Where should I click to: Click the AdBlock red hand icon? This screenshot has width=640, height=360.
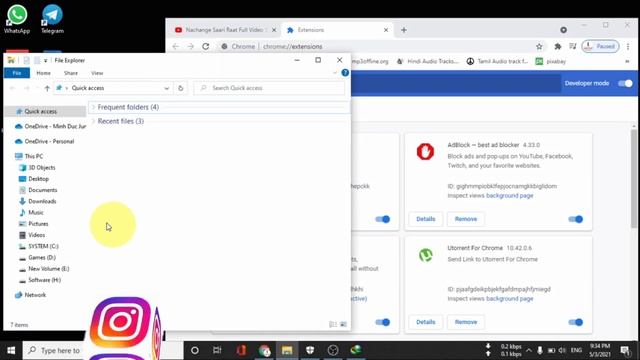click(x=425, y=152)
